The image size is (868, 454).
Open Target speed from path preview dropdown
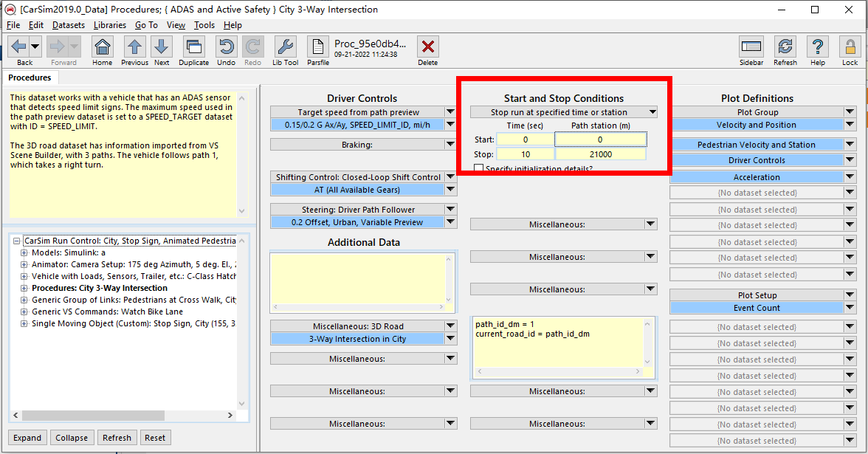click(450, 112)
